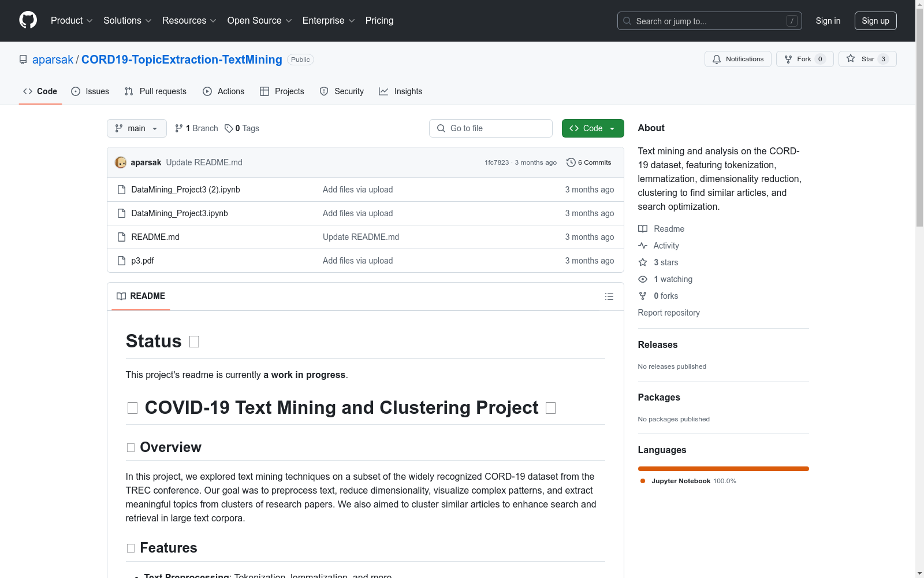Click file icon beside p3.pdf

click(x=121, y=261)
